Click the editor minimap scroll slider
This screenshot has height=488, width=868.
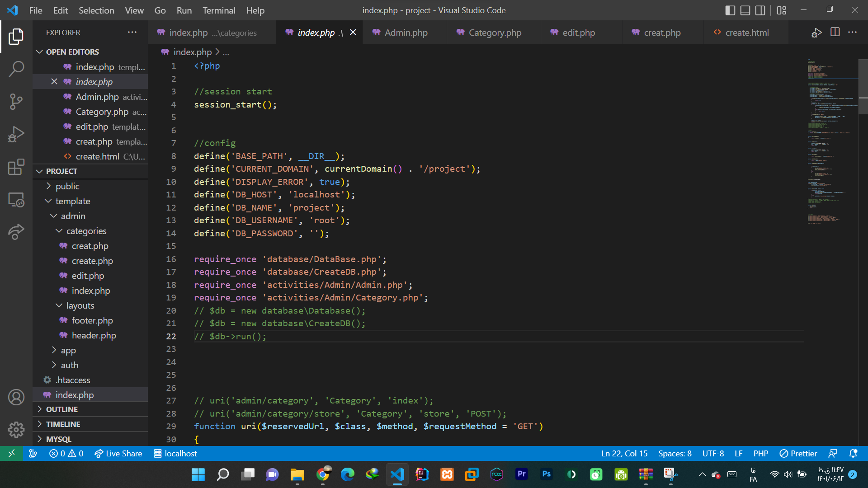coord(863,86)
